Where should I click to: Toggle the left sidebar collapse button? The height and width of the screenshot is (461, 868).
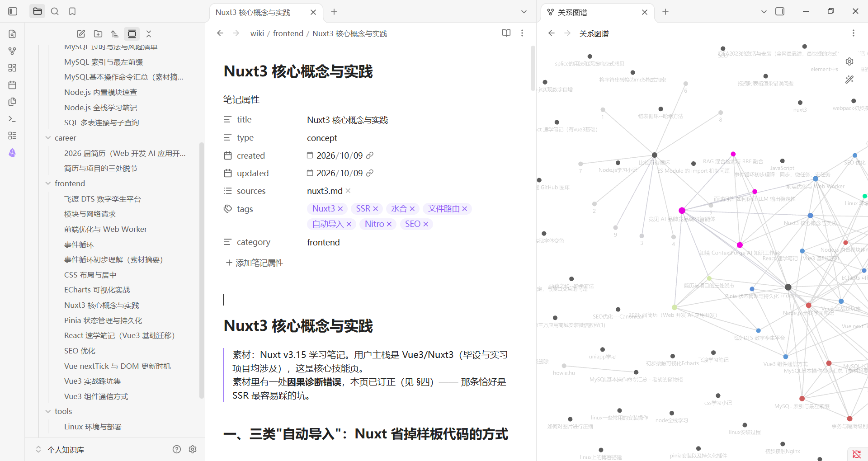13,11
